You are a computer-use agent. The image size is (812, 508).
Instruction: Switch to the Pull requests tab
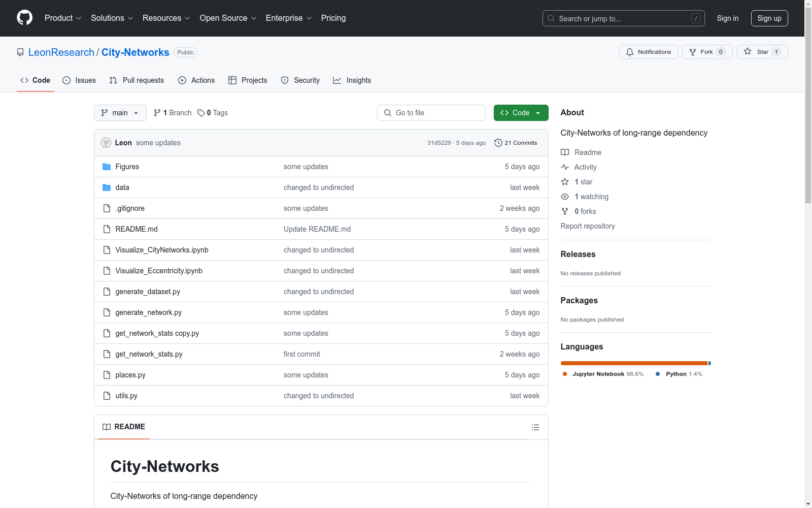pyautogui.click(x=137, y=80)
